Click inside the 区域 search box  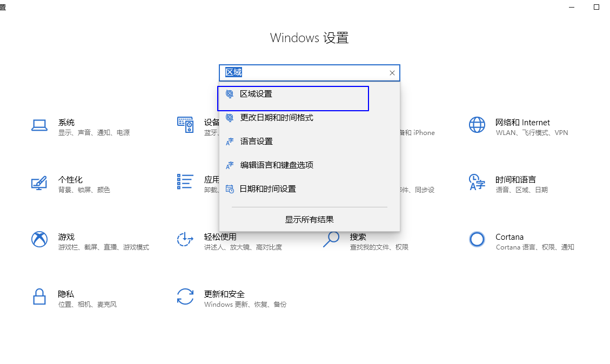(x=303, y=72)
